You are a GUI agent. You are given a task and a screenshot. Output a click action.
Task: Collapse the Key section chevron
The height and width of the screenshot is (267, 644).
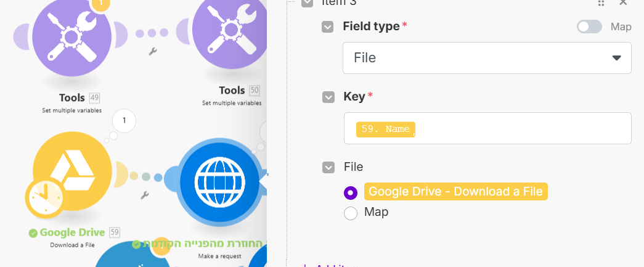coord(328,97)
